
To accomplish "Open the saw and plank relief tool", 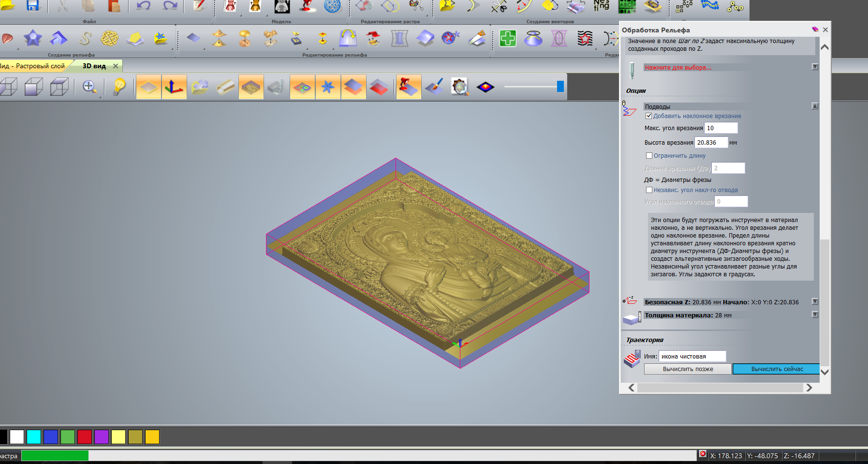I will pyautogui.click(x=477, y=38).
